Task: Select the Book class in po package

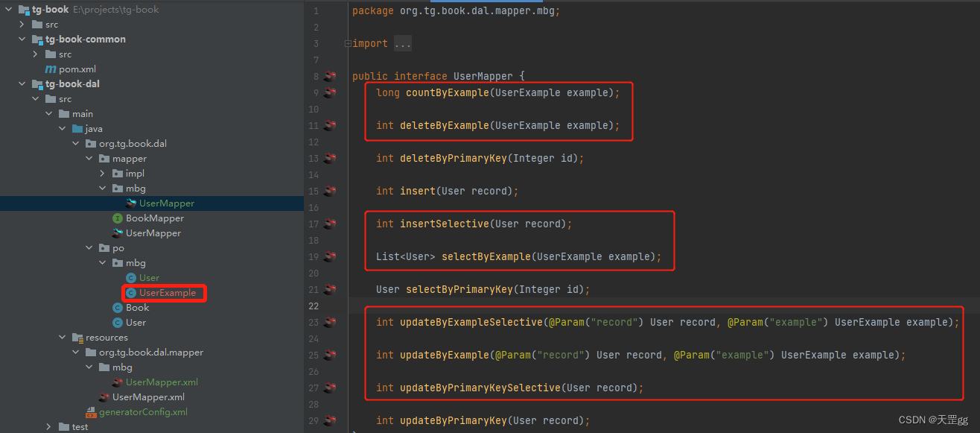Action: tap(137, 308)
